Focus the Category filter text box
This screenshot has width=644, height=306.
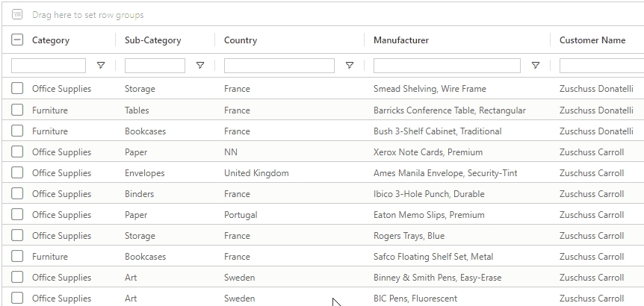[x=49, y=66]
